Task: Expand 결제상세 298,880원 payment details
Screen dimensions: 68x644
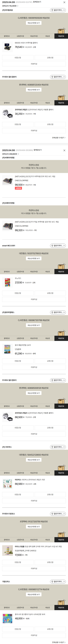Action: 11,154
